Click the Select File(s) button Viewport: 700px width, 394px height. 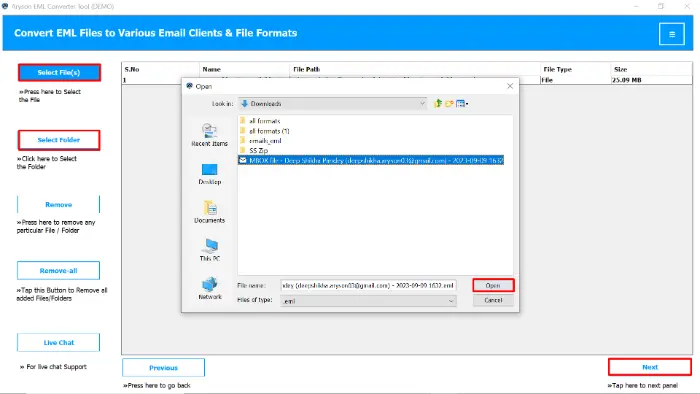tap(59, 73)
